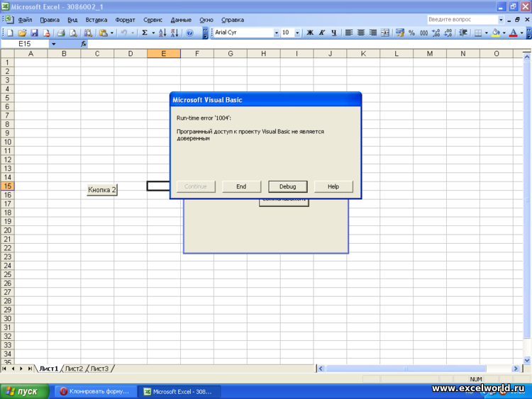Click the spelling and research icon
This screenshot has height=399, width=532.
pyautogui.click(x=88, y=33)
